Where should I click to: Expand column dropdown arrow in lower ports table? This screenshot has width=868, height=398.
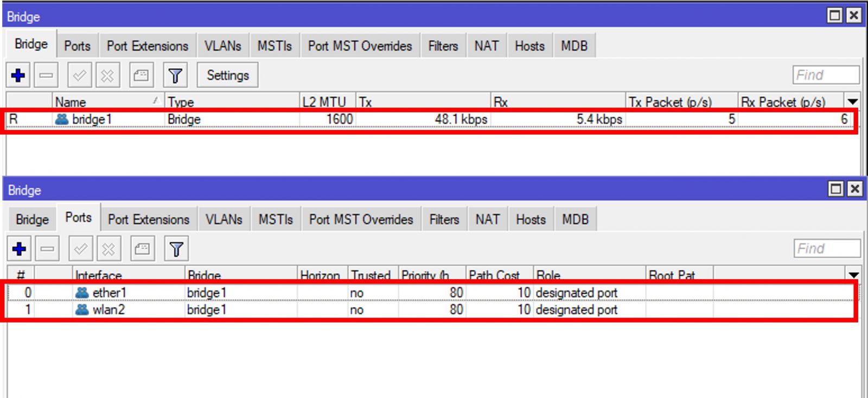853,275
